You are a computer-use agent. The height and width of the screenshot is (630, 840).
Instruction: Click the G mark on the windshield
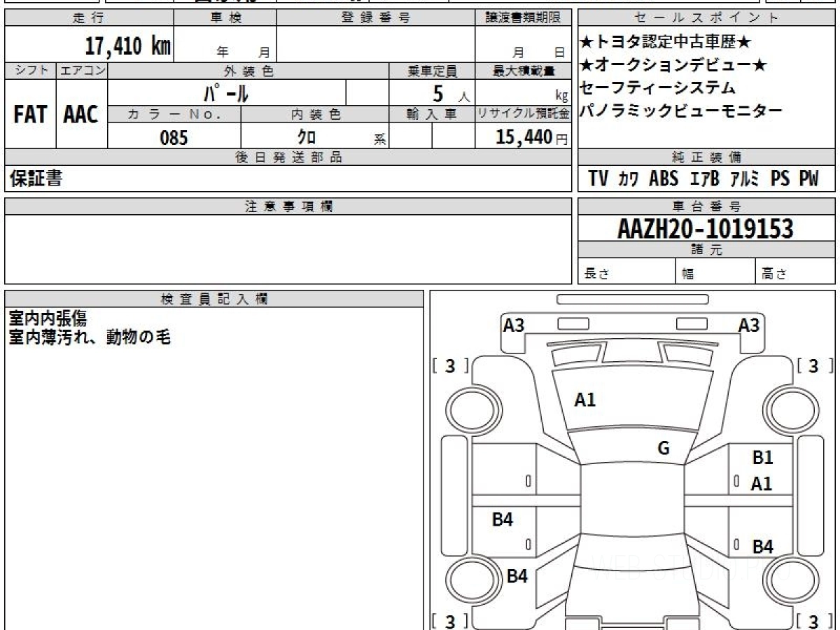(664, 448)
